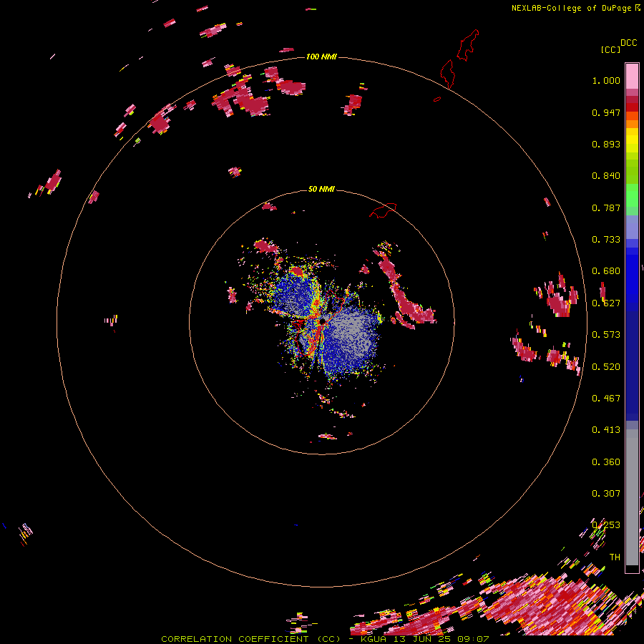
Task: Click the 0.840 color scale value
Action: (606, 176)
